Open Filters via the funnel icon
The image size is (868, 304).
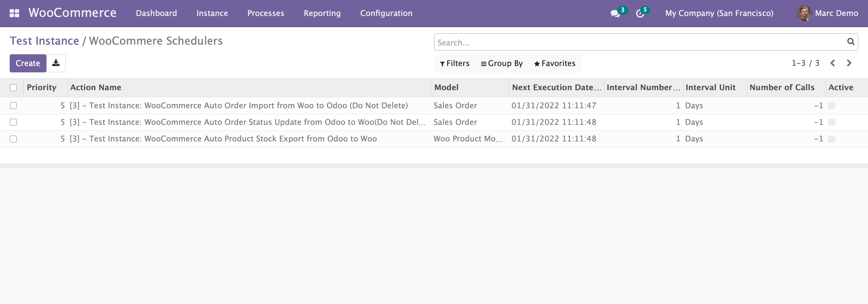[x=454, y=63]
